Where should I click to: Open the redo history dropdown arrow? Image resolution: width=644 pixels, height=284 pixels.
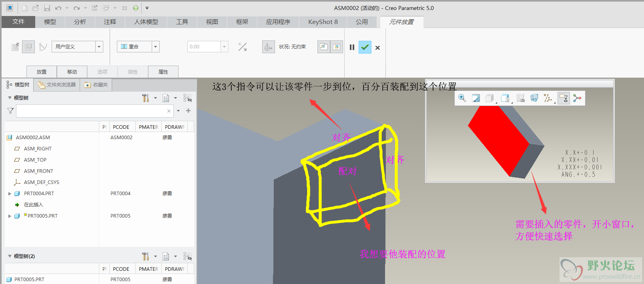[85, 8]
